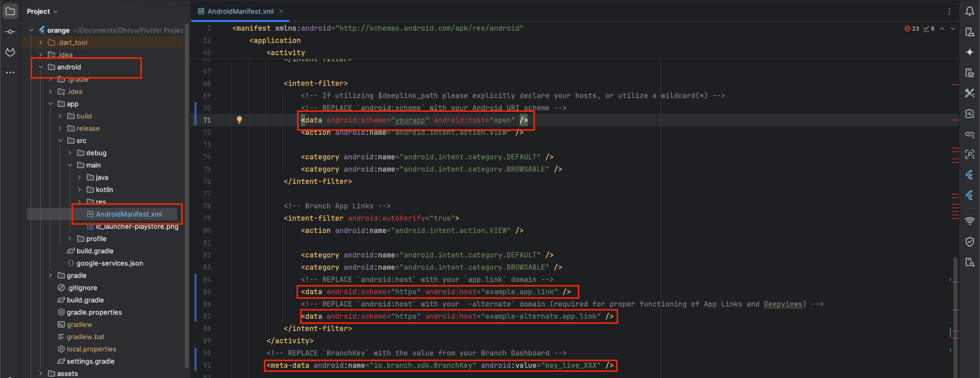Click the 23 errors indicator
Image resolution: width=980 pixels, height=378 pixels.
click(x=912, y=29)
